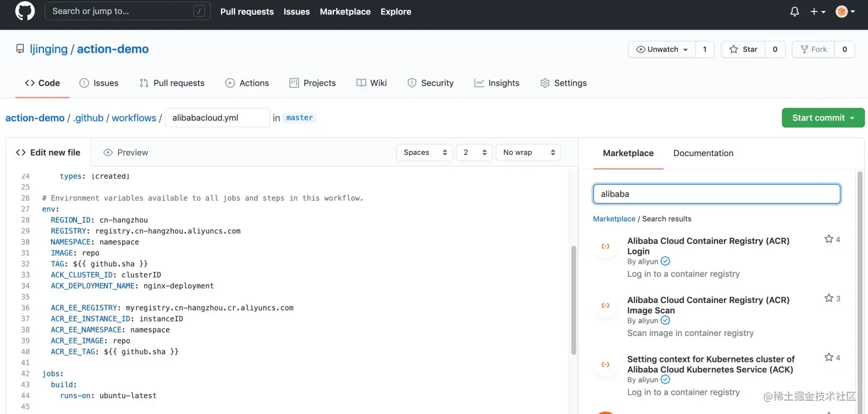Click the code editor vertical scrollbar
The height and width of the screenshot is (414, 868).
click(x=573, y=300)
